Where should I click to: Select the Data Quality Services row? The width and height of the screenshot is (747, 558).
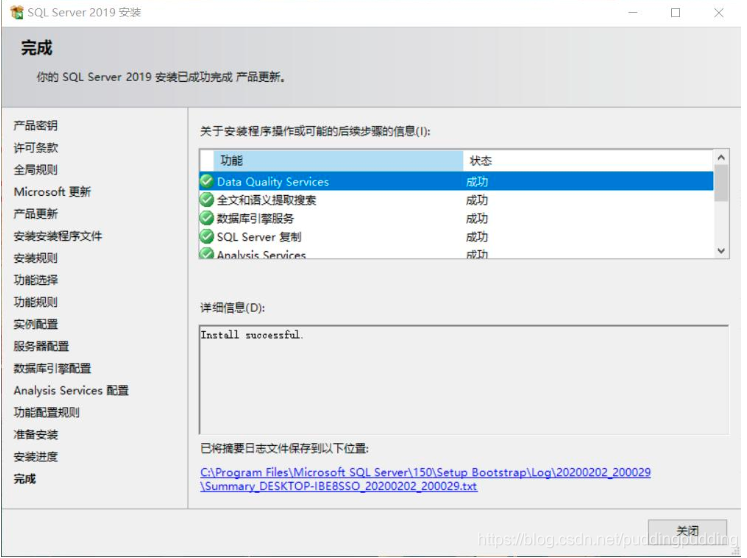coord(456,182)
